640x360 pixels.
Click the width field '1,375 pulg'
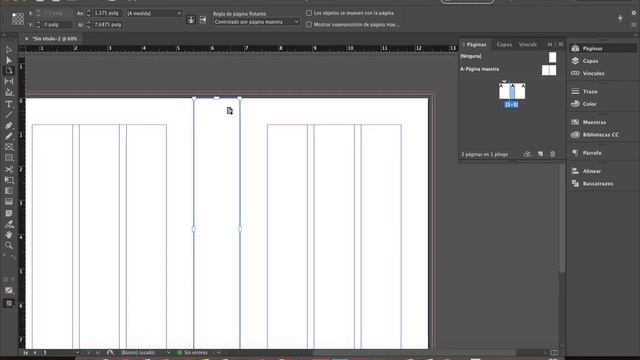point(107,13)
